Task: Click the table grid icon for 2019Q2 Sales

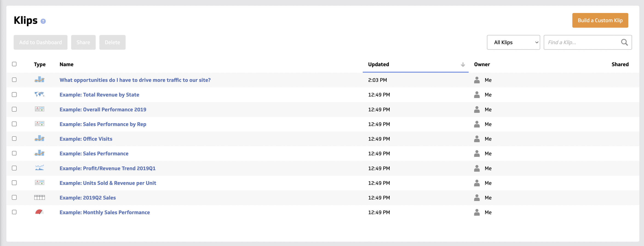Action: pyautogui.click(x=40, y=197)
